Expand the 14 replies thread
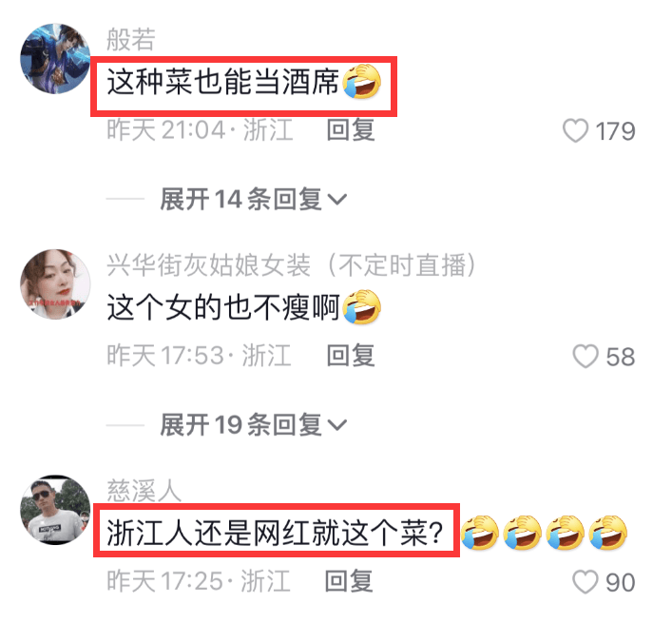The height and width of the screenshot is (623, 672). tap(253, 199)
